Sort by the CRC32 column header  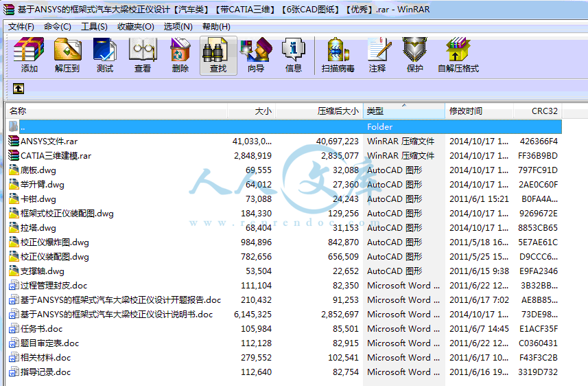pos(537,111)
